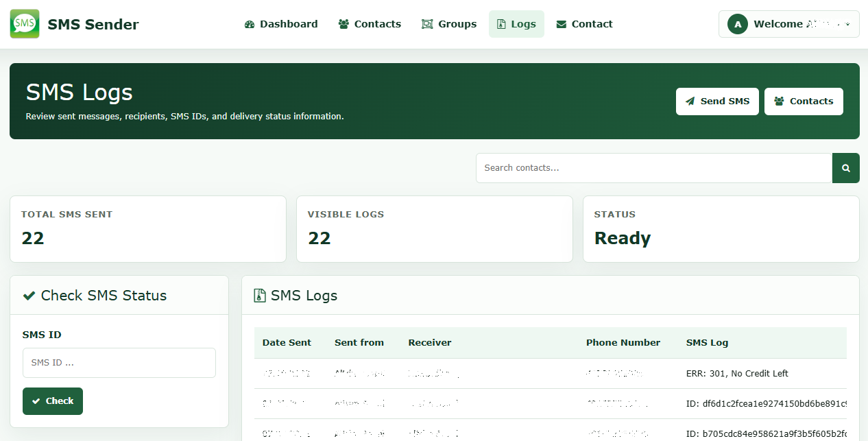Viewport: 868px width, 441px height.
Task: Open the Contact page with envelope icon
Action: pyautogui.click(x=584, y=24)
